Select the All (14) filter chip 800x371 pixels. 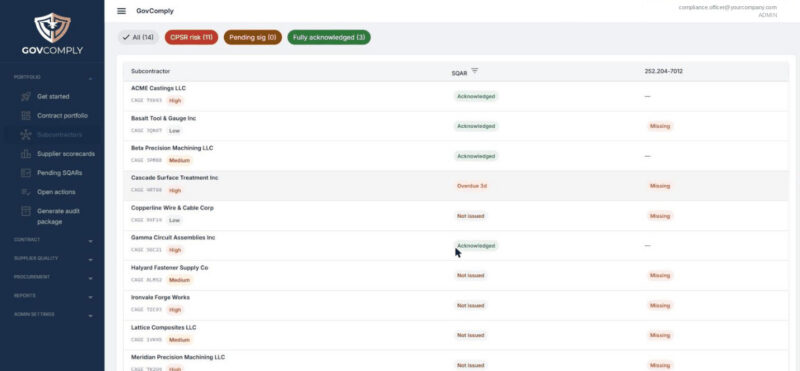click(138, 37)
